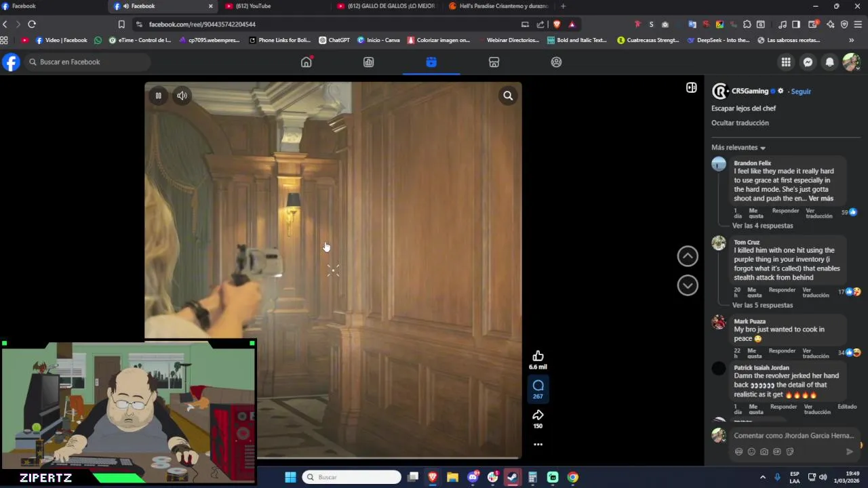Screen dimensions: 868x488
Task: Toggle the browser sidebar panel
Action: point(796,24)
